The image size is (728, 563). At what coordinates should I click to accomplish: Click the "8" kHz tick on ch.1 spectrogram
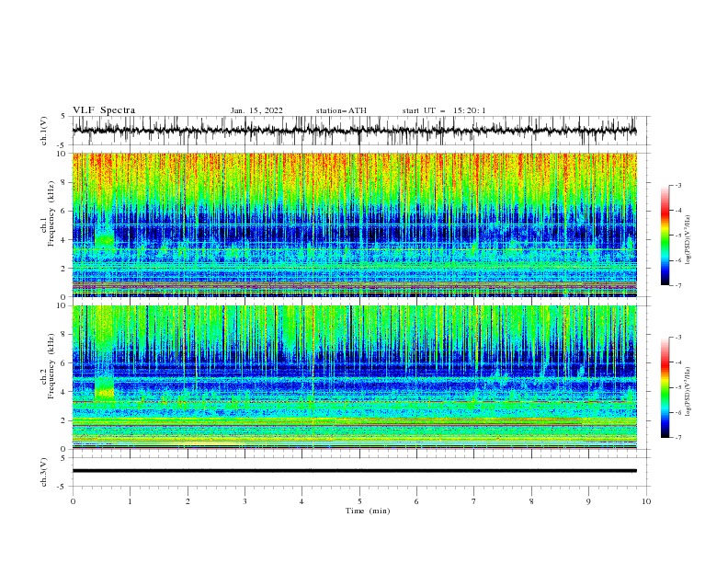[x=63, y=182]
